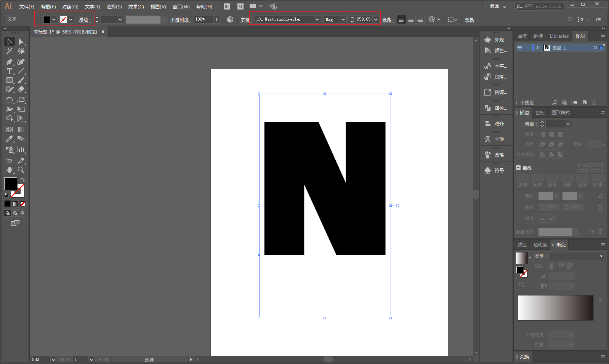609x364 pixels.
Task: Select the Direct Selection tool
Action: 21,42
